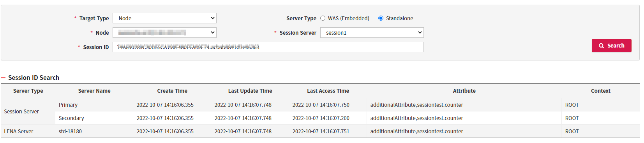Click the Last Access Time column header
This screenshot has height=143, width=644.
pos(328,91)
